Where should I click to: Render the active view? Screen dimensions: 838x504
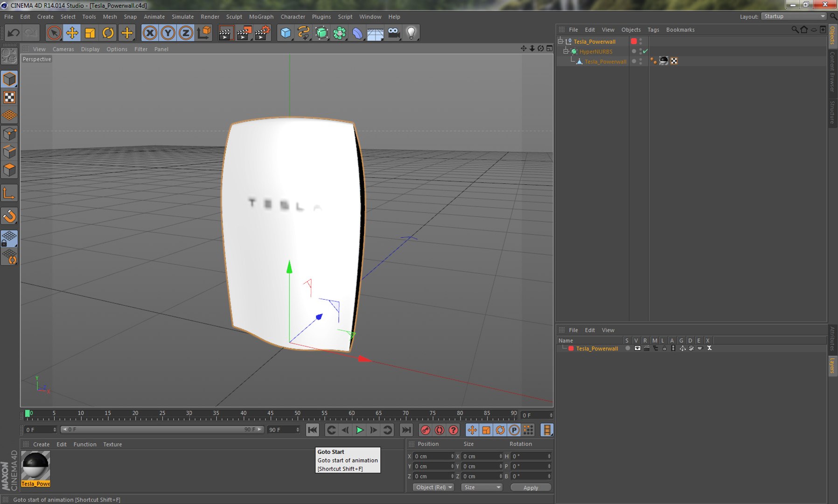225,33
